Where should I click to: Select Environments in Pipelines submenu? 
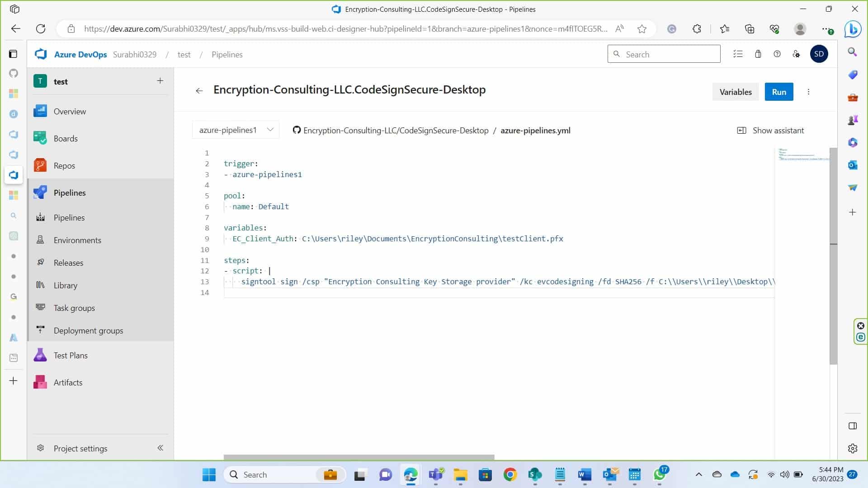point(77,240)
